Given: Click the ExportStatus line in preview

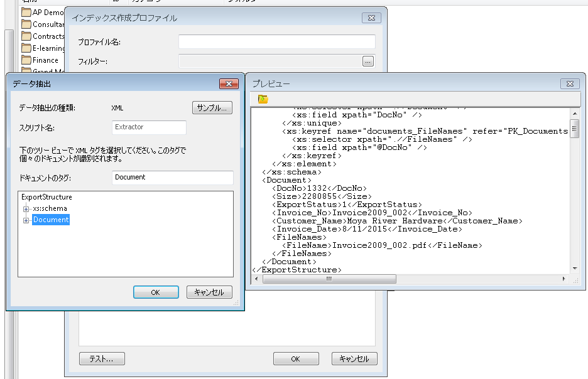Looking at the screenshot, I should (x=347, y=205).
